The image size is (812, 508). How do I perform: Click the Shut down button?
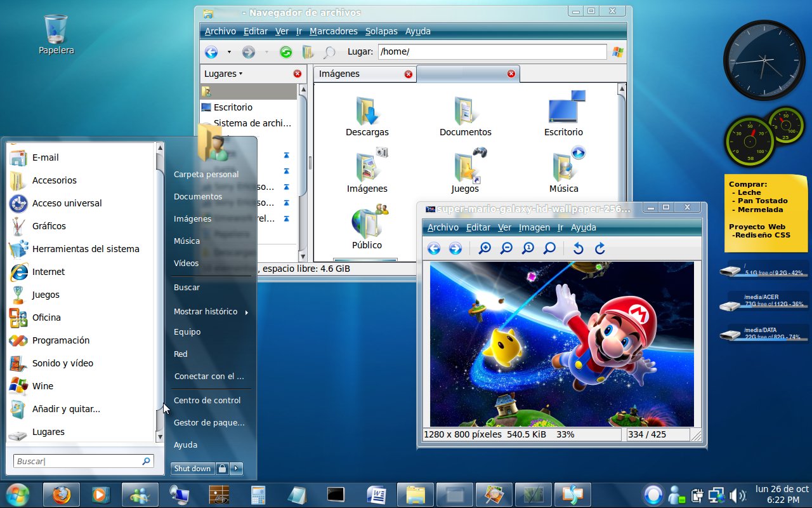[x=192, y=469]
